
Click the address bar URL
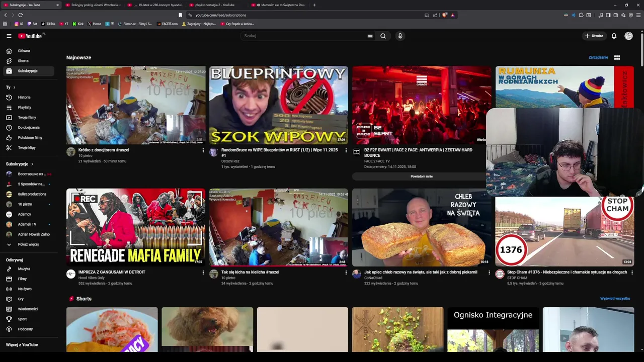[221, 15]
